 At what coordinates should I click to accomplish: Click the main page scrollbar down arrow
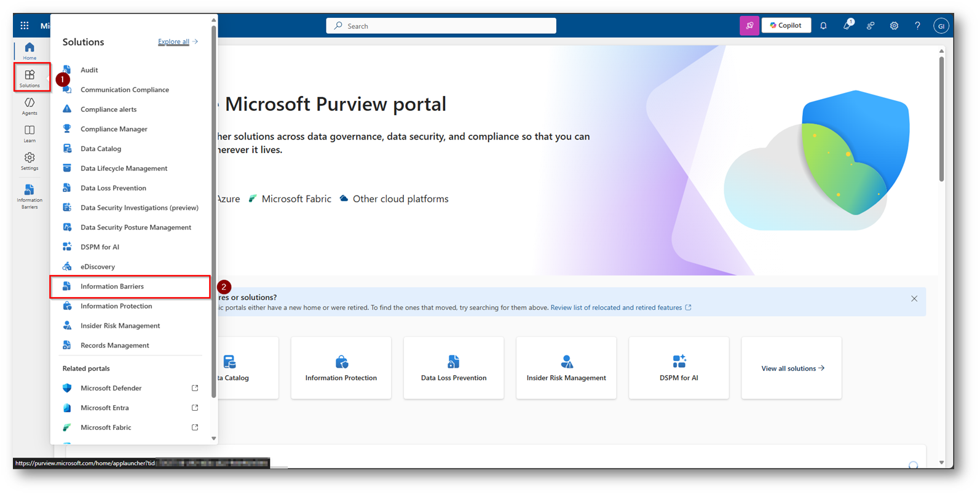click(941, 462)
